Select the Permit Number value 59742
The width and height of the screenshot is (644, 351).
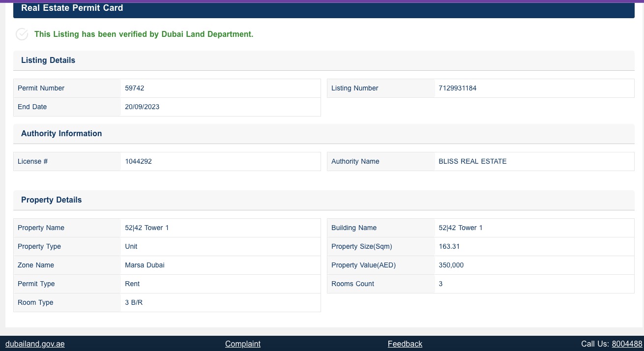coord(134,88)
